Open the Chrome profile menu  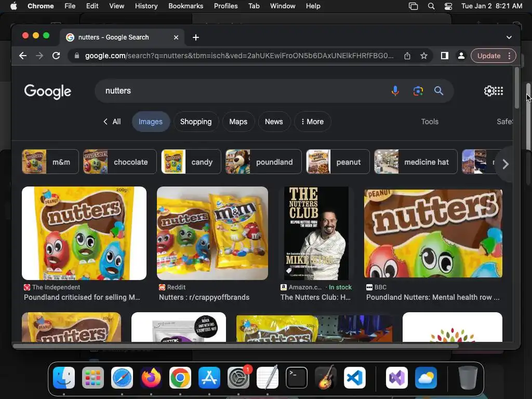click(x=461, y=56)
